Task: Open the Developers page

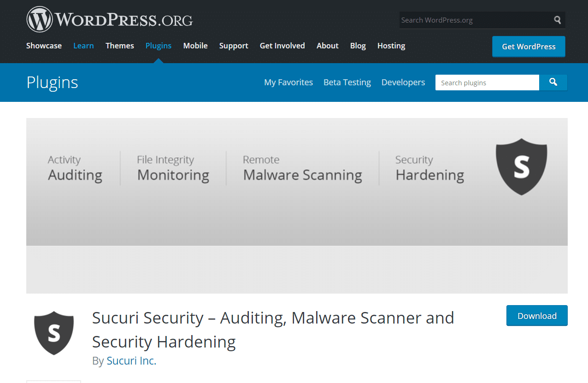Action: 403,82
